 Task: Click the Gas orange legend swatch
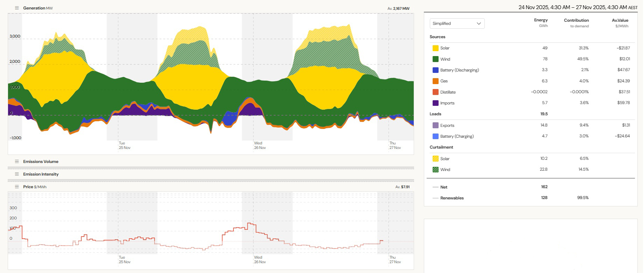(435, 81)
